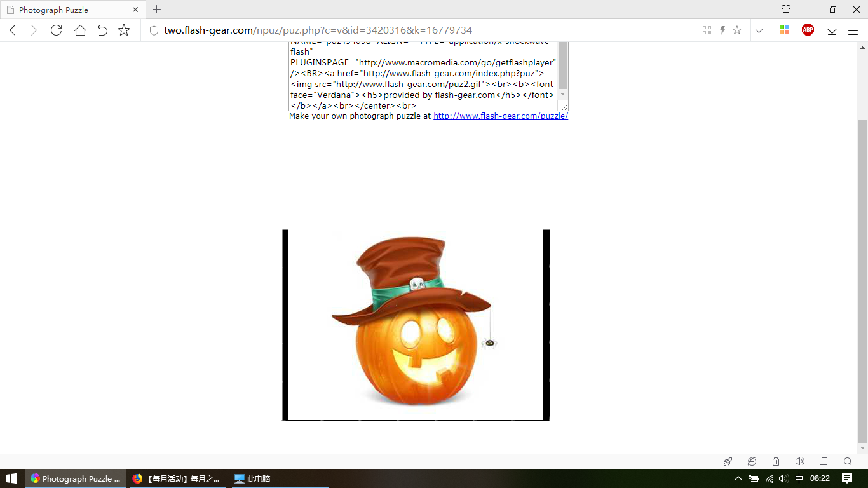868x488 pixels.
Task: Click the status bar globe icon with plus sign
Action: 752,461
